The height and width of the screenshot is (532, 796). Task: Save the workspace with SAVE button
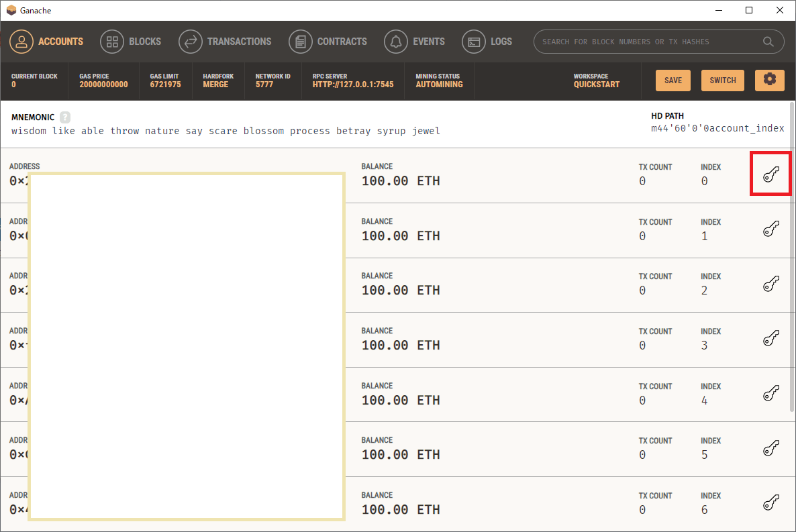(673, 81)
